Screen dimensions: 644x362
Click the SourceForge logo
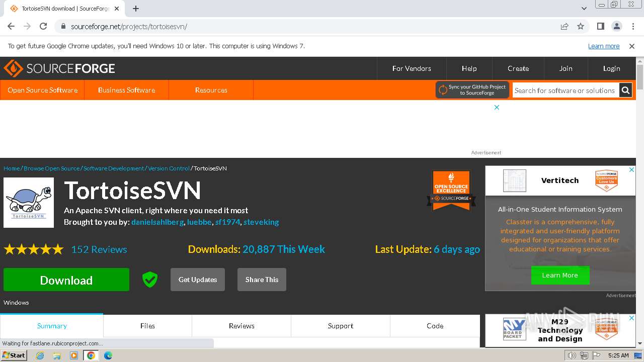59,68
